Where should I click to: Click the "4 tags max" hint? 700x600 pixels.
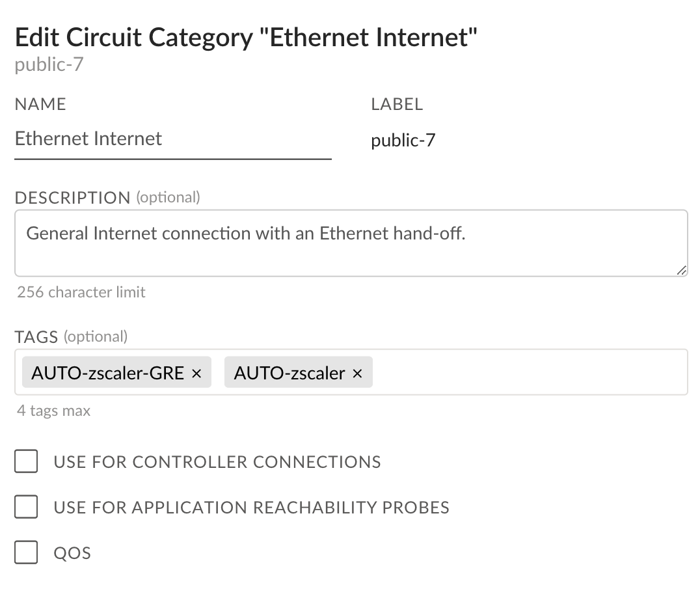coord(54,411)
